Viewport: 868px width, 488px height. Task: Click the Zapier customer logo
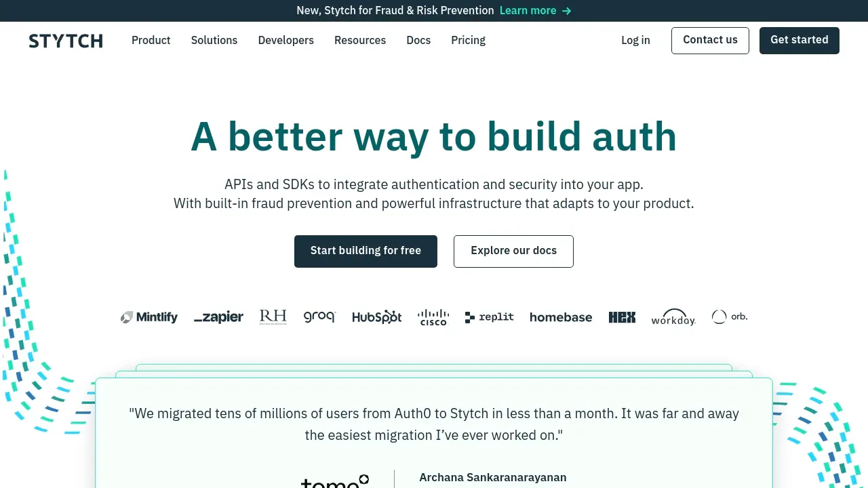click(218, 317)
